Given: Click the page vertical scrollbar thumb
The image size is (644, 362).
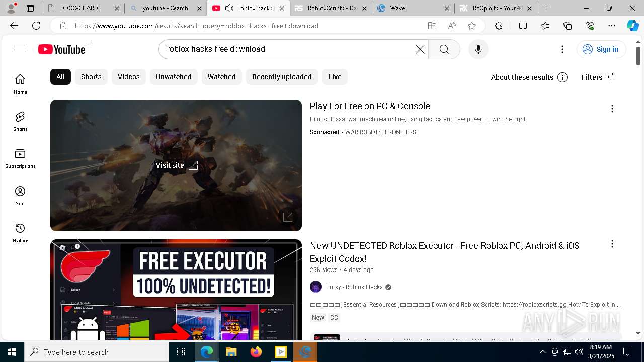Looking at the screenshot, I should point(638,55).
